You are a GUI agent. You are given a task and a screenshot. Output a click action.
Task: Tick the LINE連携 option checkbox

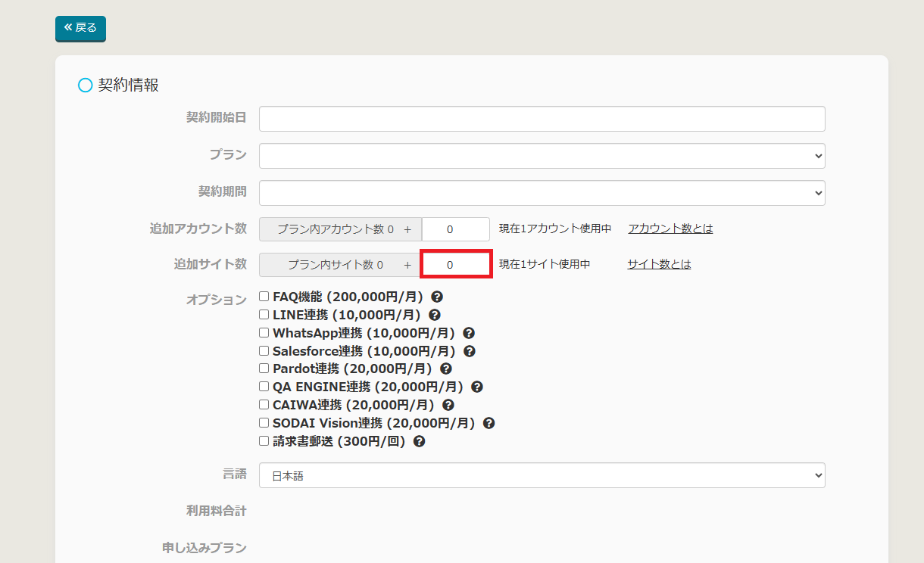264,314
